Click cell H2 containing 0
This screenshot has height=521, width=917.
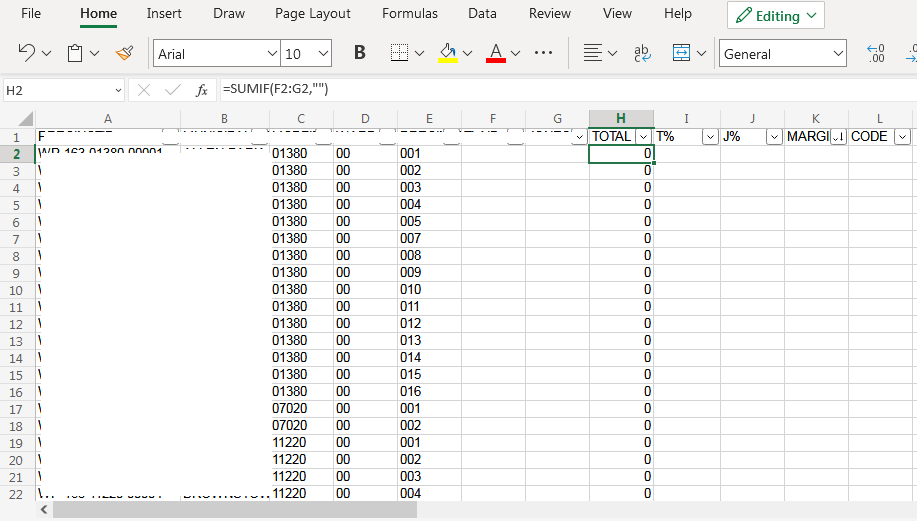click(x=621, y=154)
